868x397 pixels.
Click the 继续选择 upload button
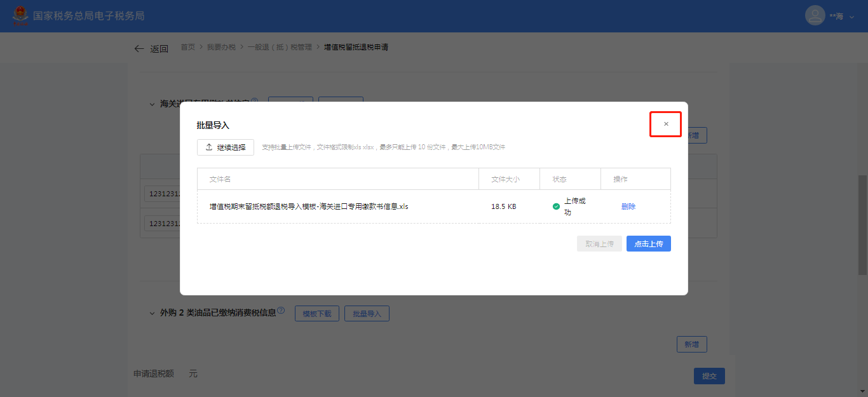click(x=225, y=147)
